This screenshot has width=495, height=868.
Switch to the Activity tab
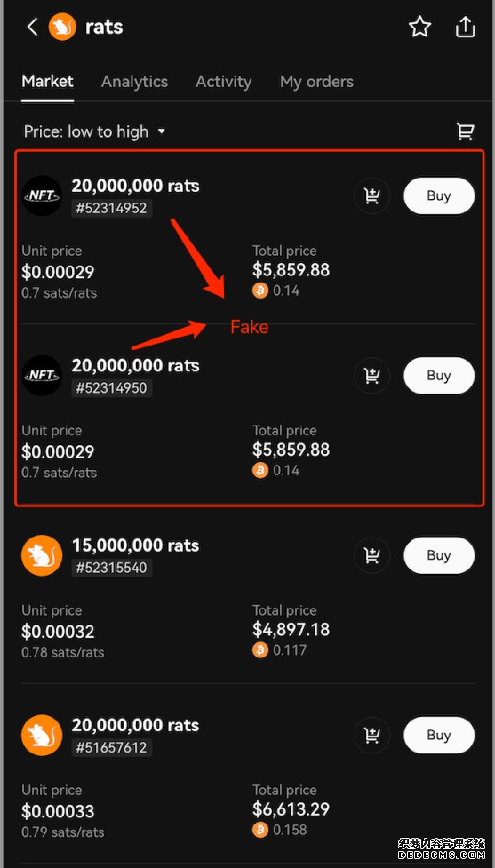click(224, 82)
